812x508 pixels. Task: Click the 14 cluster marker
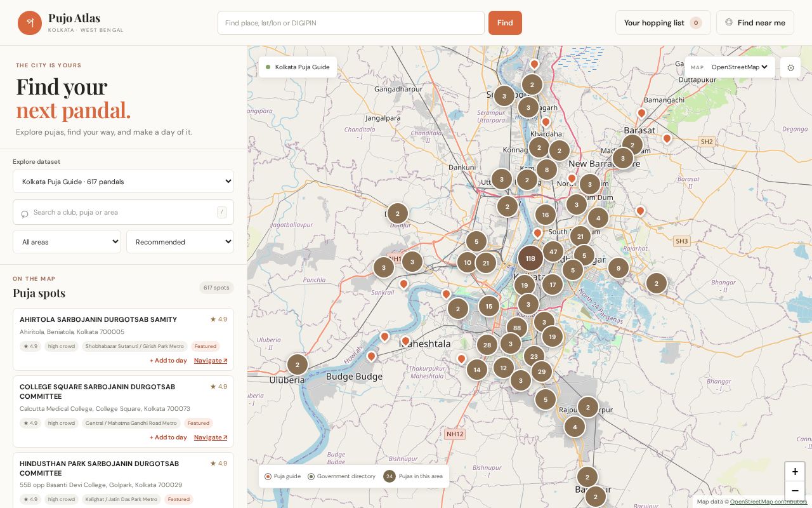pos(477,370)
